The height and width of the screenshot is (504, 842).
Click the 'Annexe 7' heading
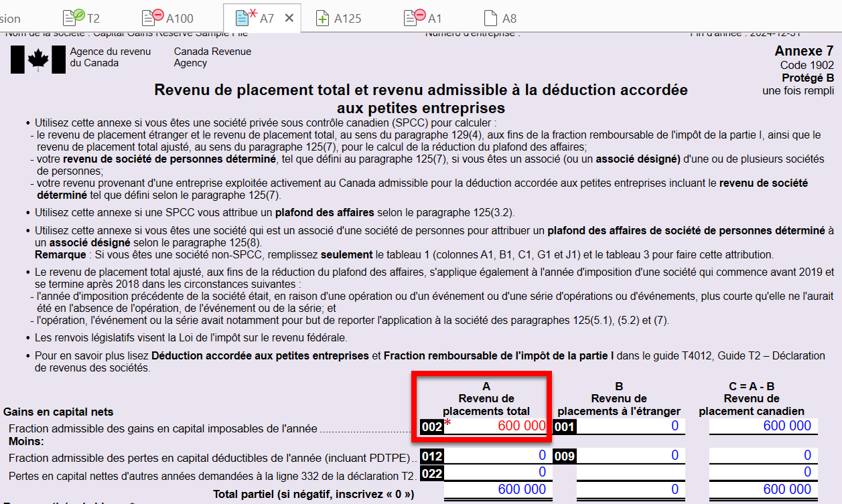click(x=804, y=52)
